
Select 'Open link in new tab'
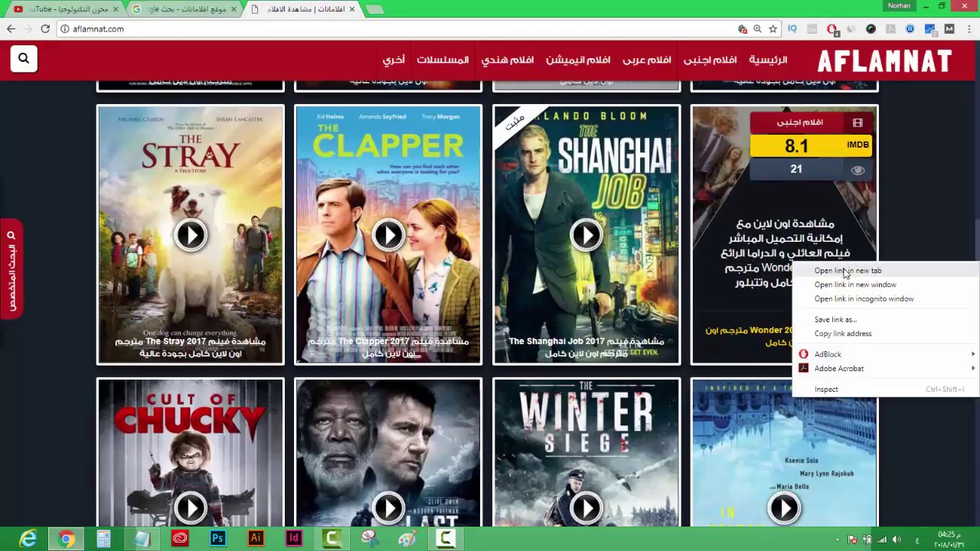[886, 270]
